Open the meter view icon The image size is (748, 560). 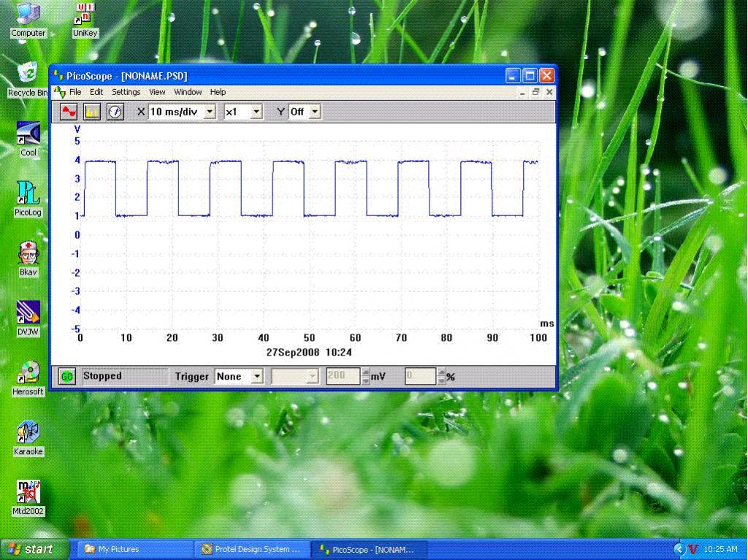point(115,112)
